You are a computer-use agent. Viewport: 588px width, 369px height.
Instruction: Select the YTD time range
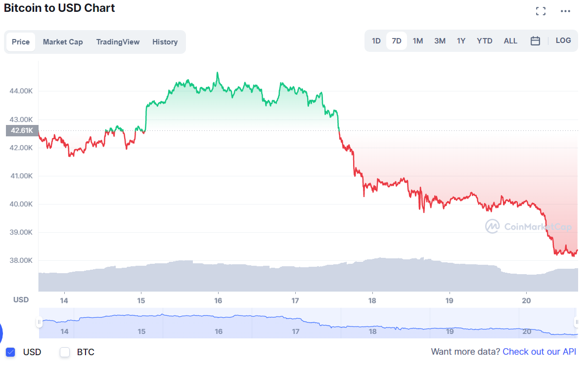(484, 41)
